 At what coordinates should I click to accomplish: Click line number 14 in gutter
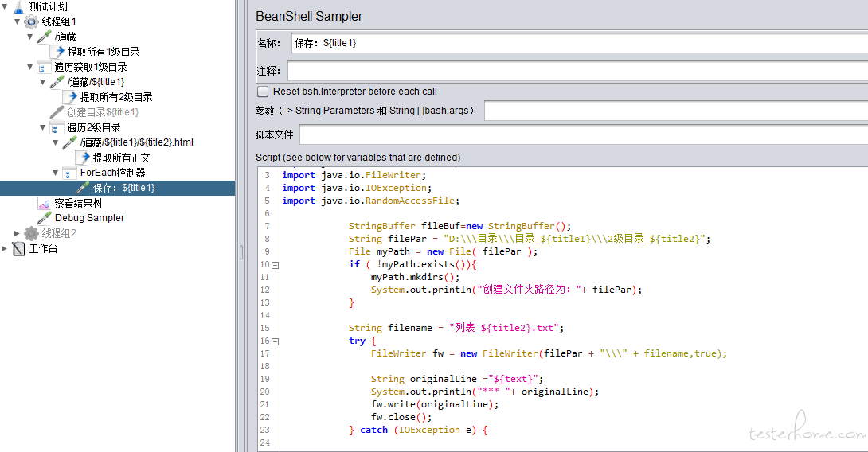[265, 315]
